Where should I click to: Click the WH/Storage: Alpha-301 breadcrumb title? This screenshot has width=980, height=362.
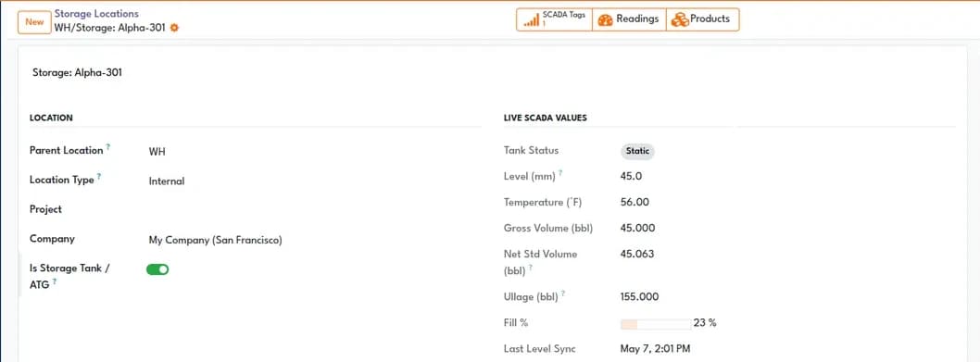point(110,28)
